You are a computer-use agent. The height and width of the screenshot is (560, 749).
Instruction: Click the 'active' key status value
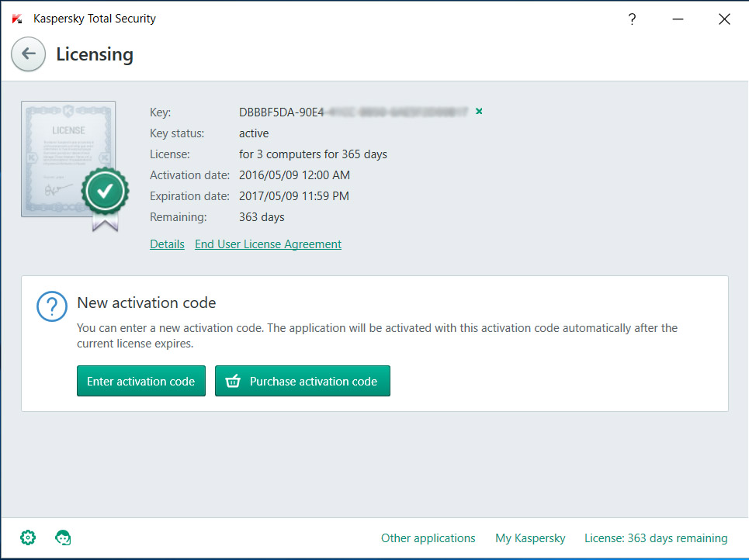(x=254, y=133)
